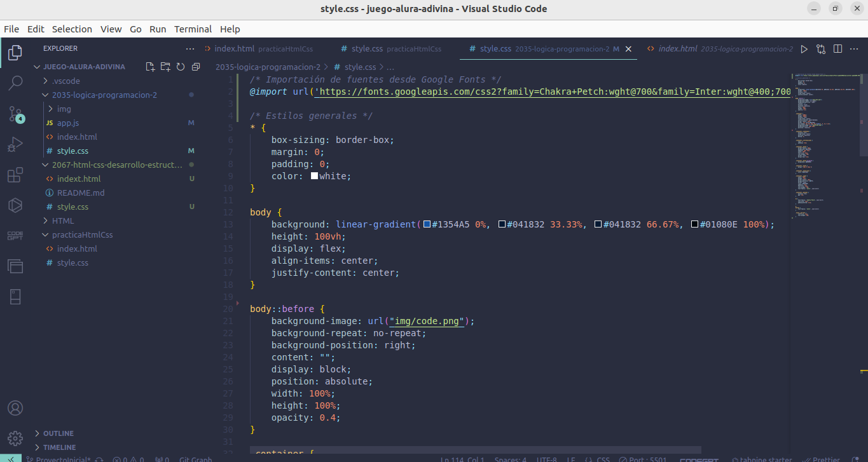Refresh the Explorer file tree
This screenshot has width=868, height=462.
181,67
